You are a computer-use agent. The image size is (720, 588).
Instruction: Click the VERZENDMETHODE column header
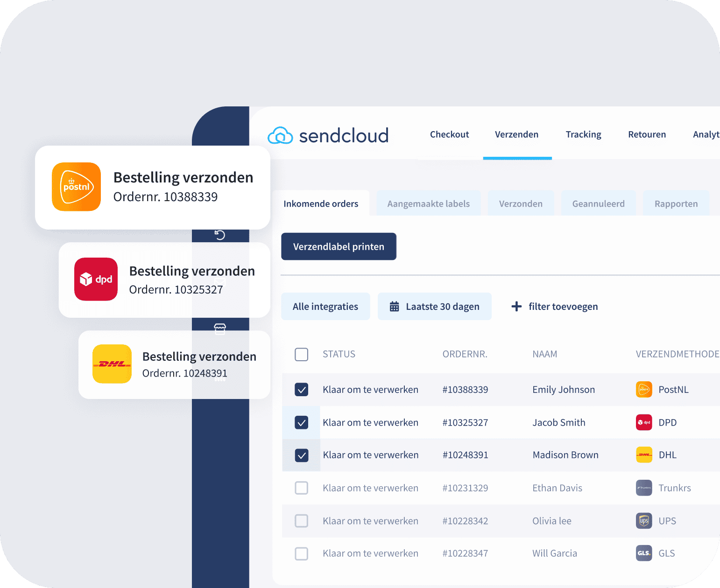click(x=678, y=354)
